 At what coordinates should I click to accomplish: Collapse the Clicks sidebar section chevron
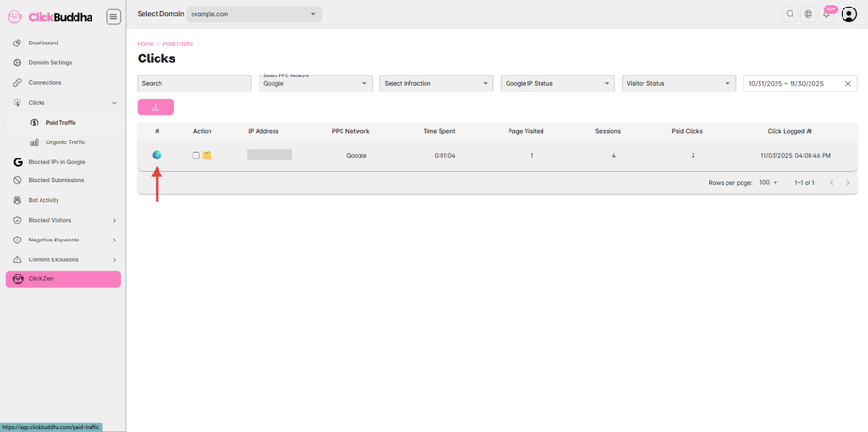pyautogui.click(x=114, y=103)
